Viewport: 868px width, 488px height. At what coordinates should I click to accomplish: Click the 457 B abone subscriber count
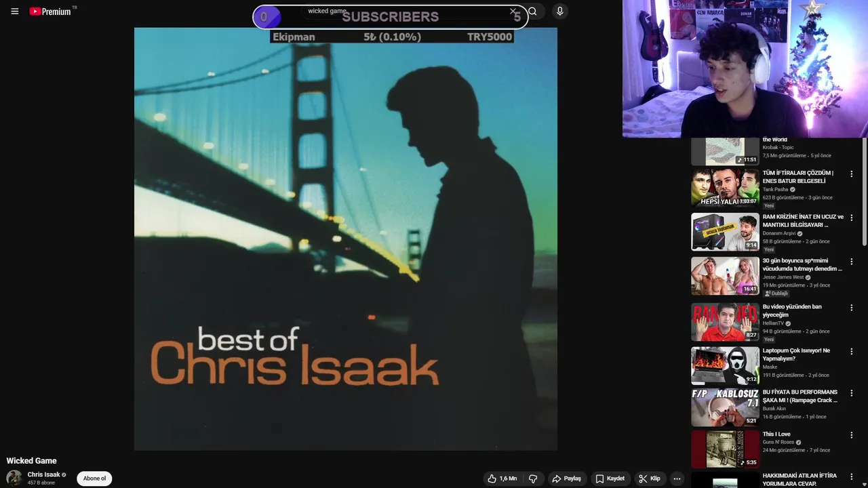[x=41, y=483]
